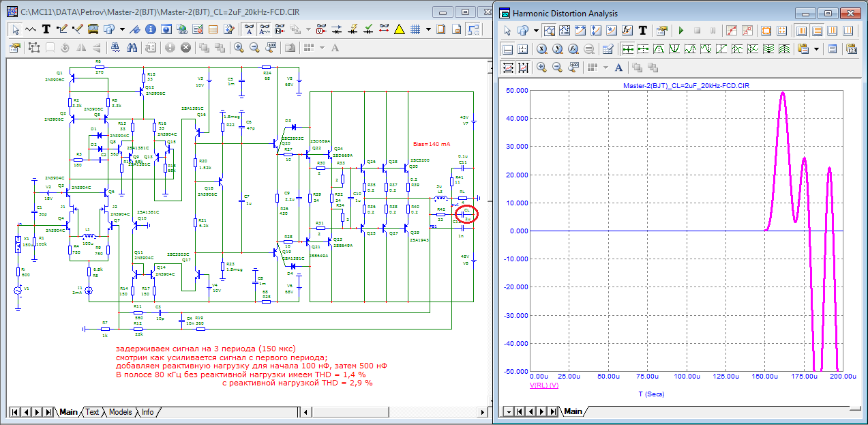Viewport: 868px width, 425px height.
Task: Select the Text tool in schematic toolbar
Action: tap(46, 29)
